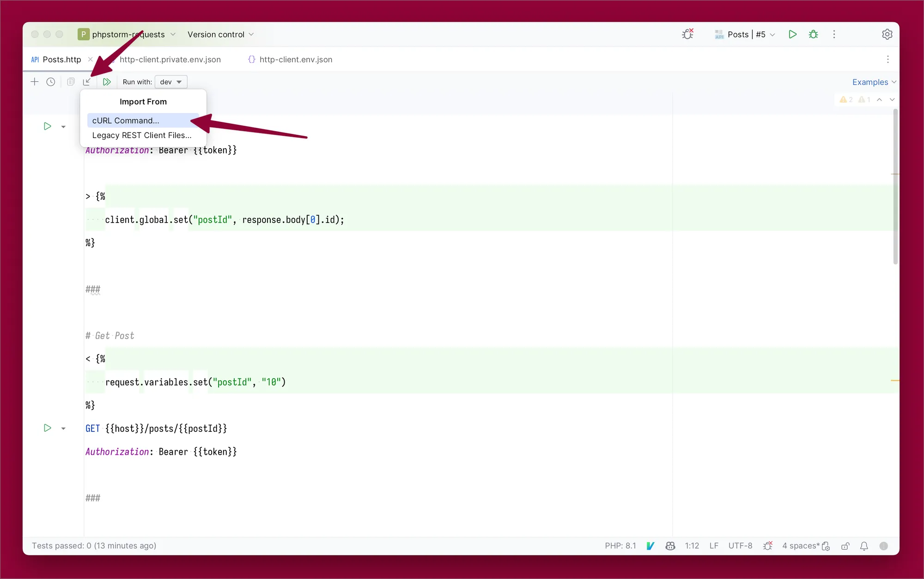Screen dimensions: 924x579
Task: Switch to http-client.private.env.json tab
Action: pos(170,60)
